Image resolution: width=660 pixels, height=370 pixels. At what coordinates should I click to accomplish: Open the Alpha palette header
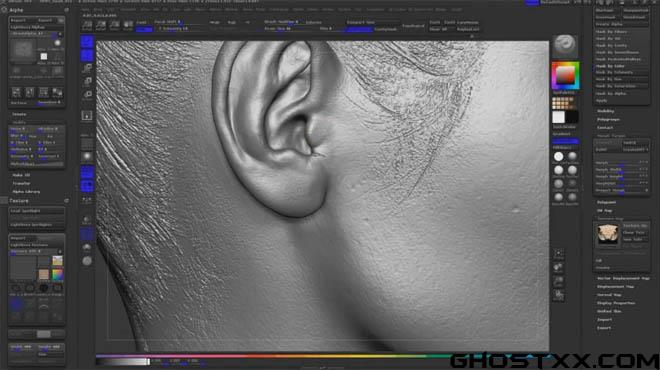[17, 10]
